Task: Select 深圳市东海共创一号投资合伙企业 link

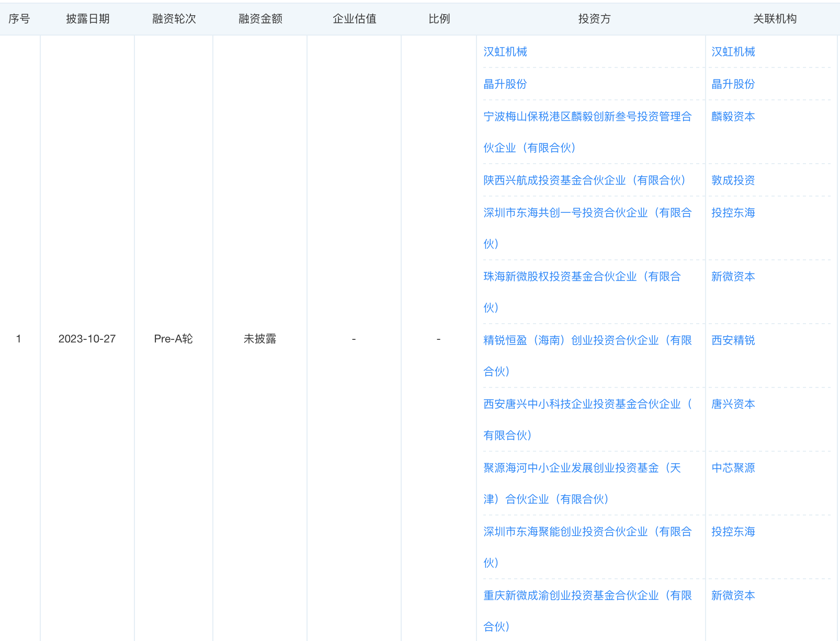Action: point(587,213)
